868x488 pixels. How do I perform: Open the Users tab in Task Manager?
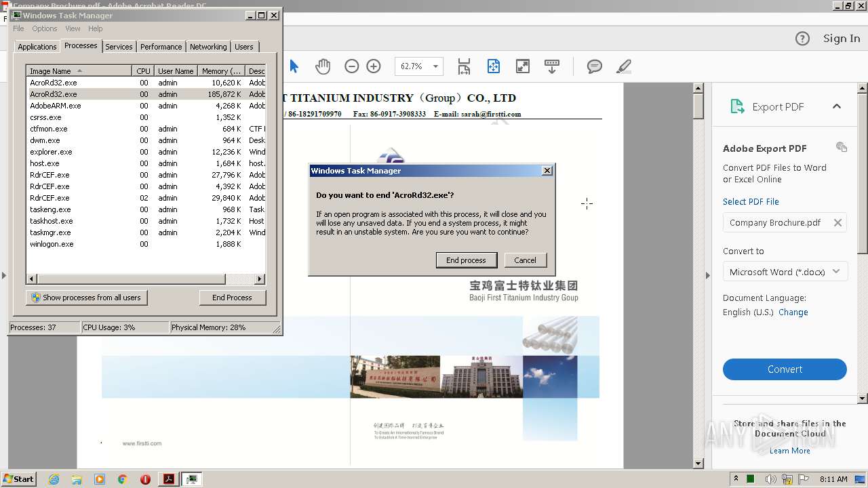(244, 47)
